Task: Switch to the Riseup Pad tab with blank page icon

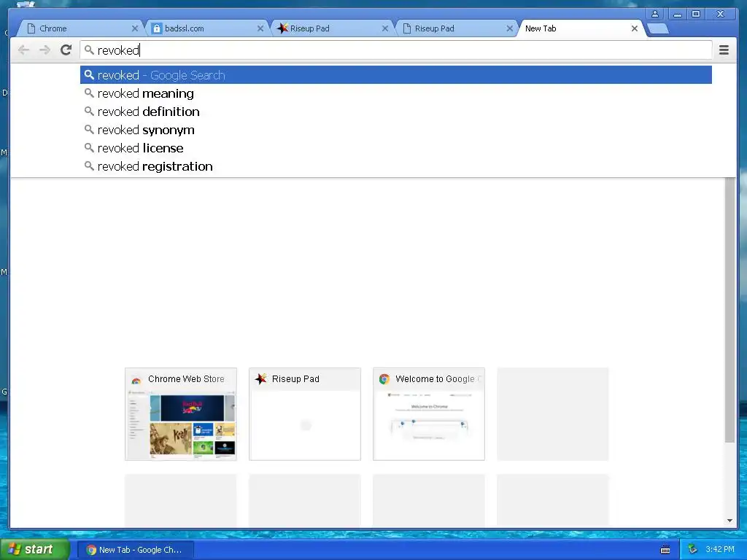Action: pyautogui.click(x=455, y=28)
